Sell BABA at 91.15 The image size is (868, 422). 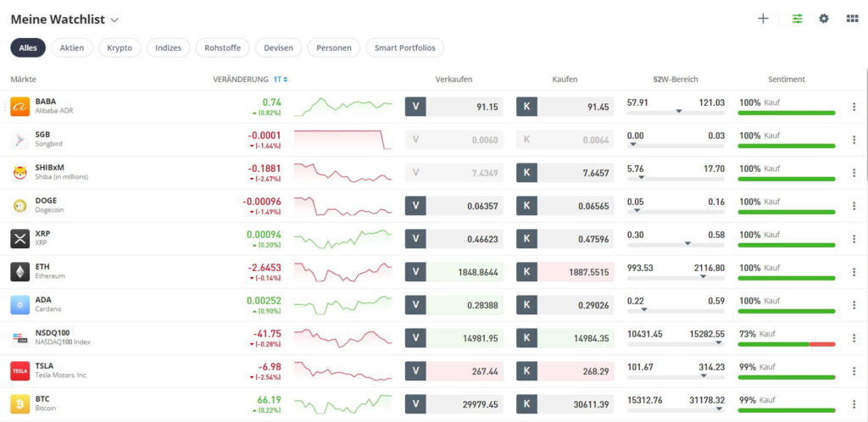coord(454,107)
